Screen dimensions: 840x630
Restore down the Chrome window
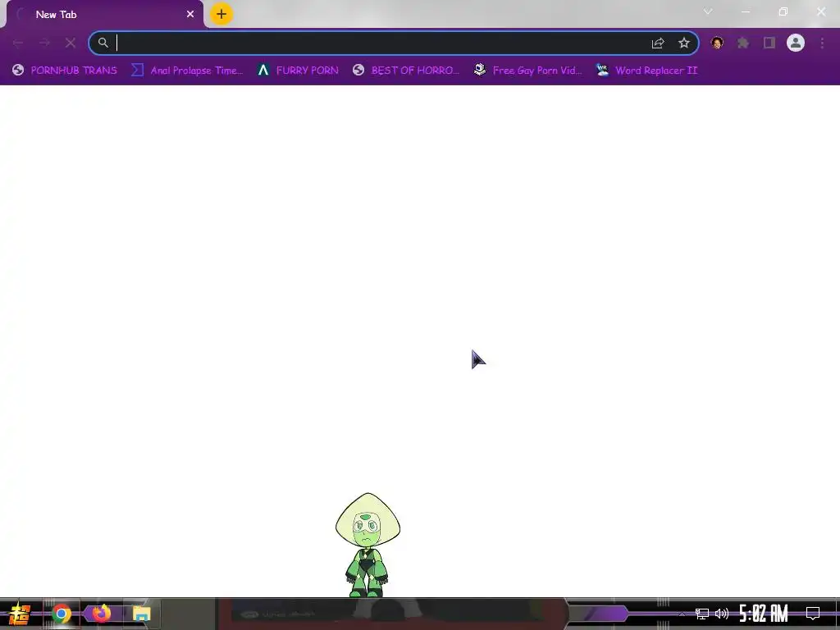[783, 11]
